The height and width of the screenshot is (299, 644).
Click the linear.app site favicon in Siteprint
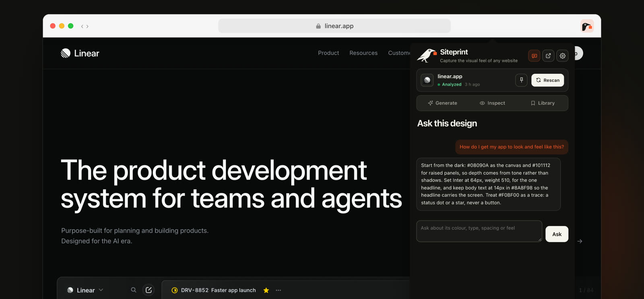[x=427, y=80]
